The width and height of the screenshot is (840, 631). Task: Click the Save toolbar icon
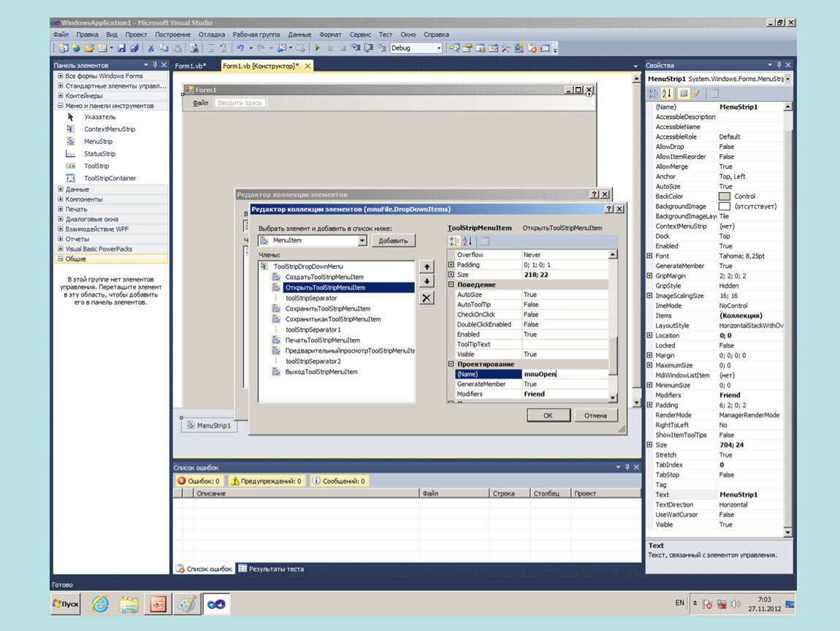121,48
